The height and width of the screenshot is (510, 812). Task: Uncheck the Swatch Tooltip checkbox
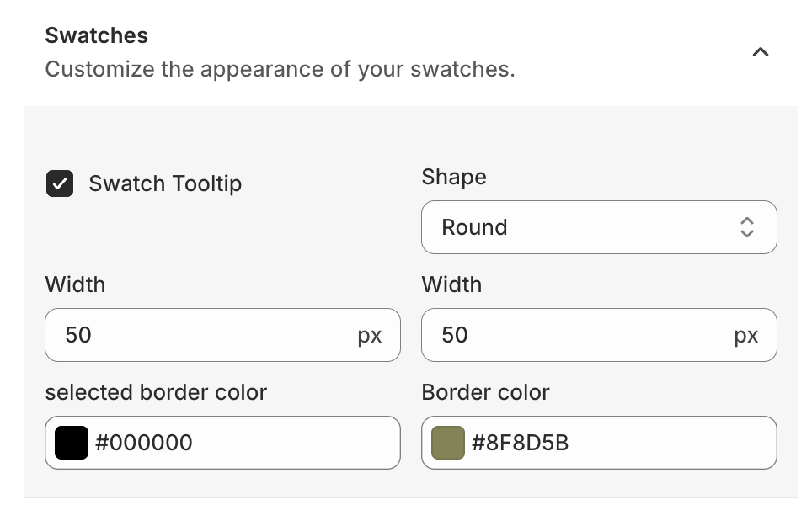coord(60,183)
